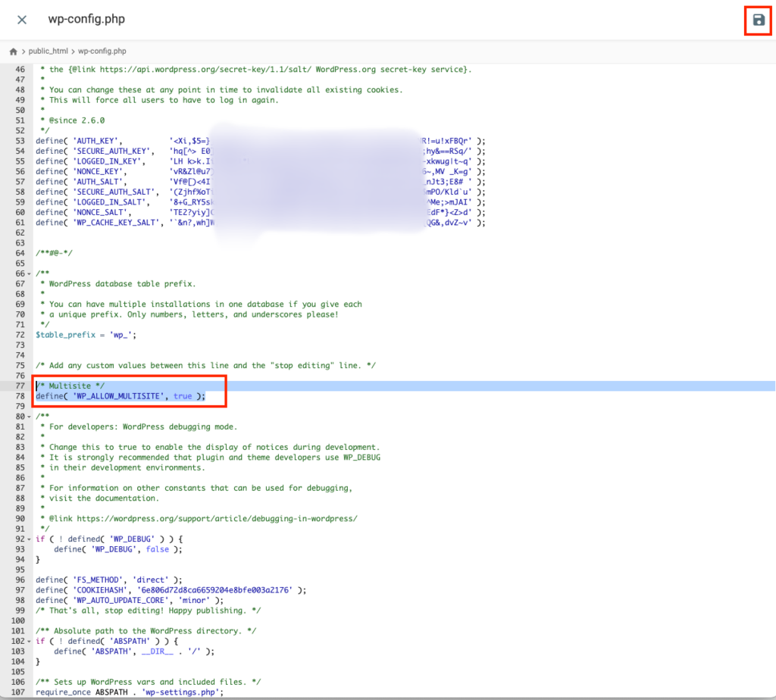Click the require_once wp-settings.php line
Image resolution: width=776 pixels, height=700 pixels.
(130, 692)
